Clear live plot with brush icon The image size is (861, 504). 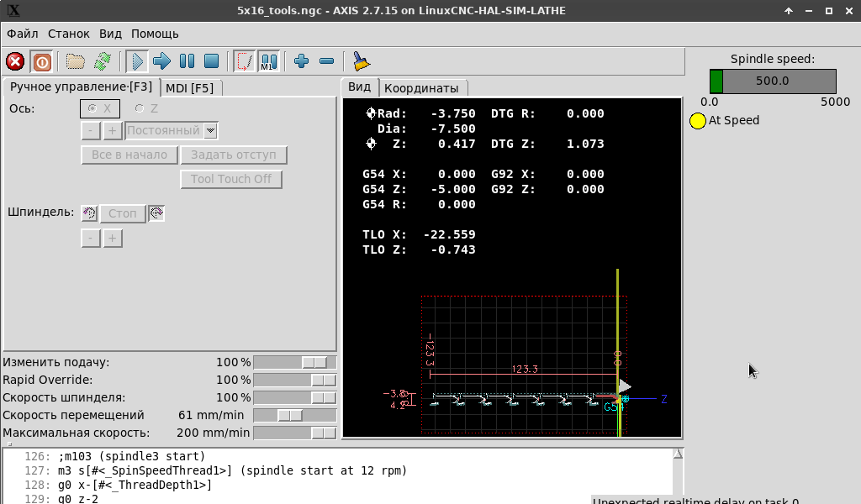(360, 61)
